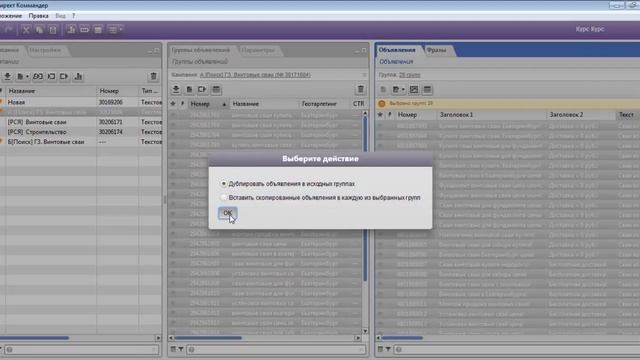Click download campaigns icon in left panel
This screenshot has width=640, height=360.
(x=7, y=76)
